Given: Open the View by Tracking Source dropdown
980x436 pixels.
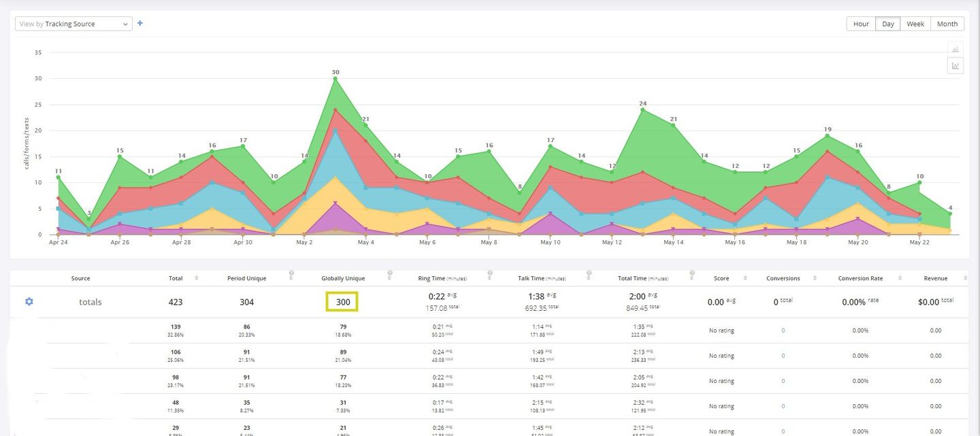Looking at the screenshot, I should tap(73, 24).
